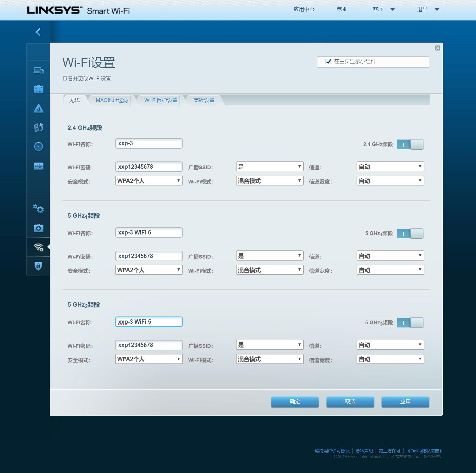Image resolution: width=476 pixels, height=473 pixels.
Task: Open 5 GHz2 信道宽度 dropdown
Action: point(390,359)
